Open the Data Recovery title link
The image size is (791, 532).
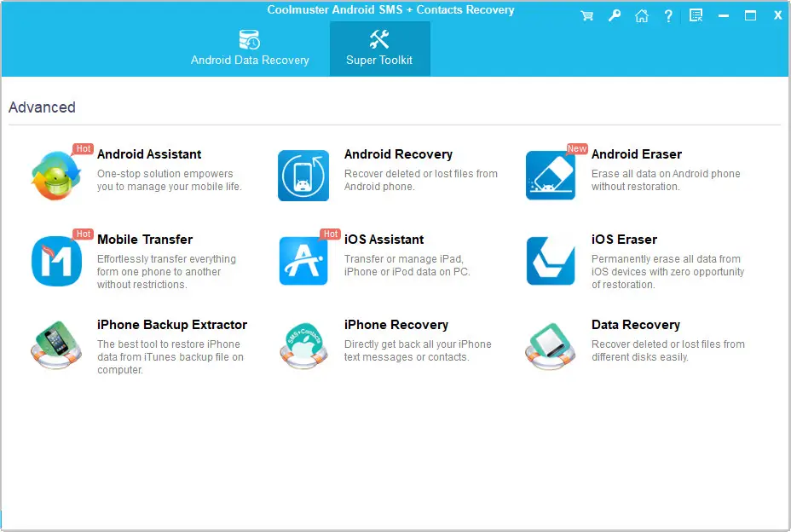click(x=636, y=325)
